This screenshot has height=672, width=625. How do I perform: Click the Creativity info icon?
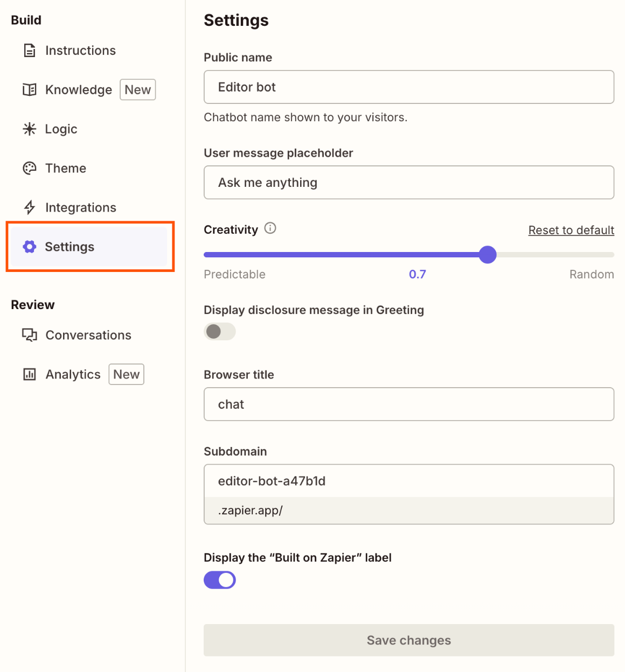270,228
